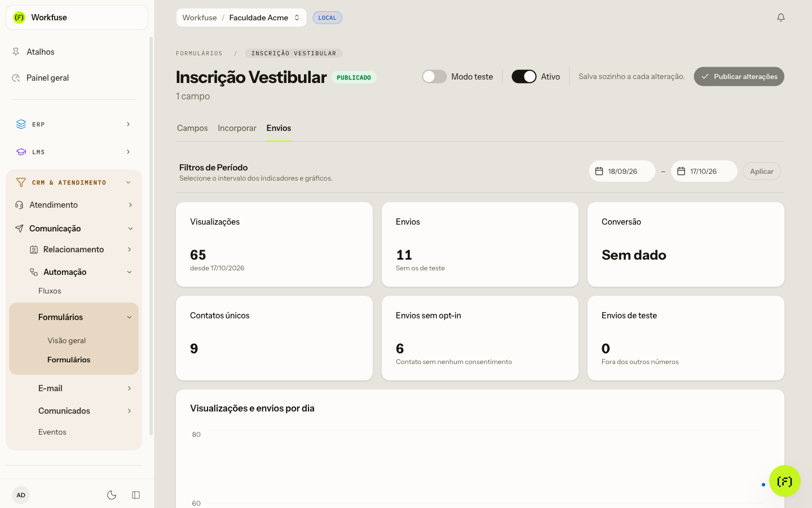Click the FORMULÁRIOS breadcrumb link

(x=199, y=53)
